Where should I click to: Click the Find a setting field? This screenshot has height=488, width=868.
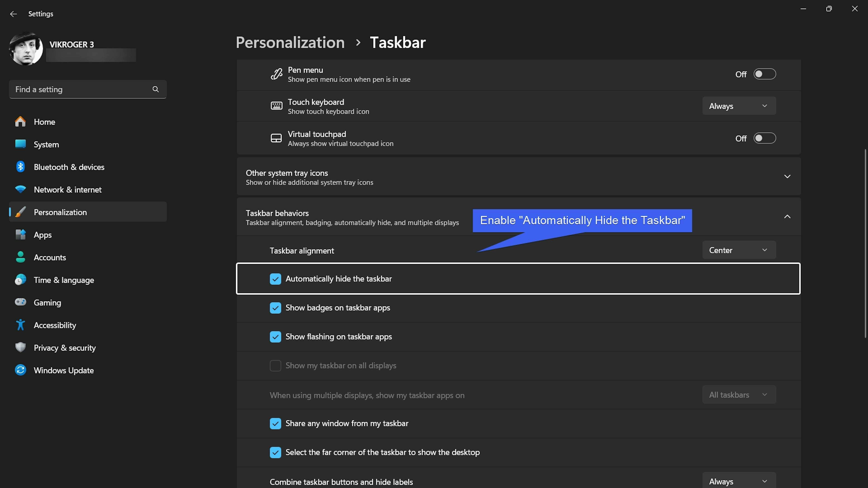point(81,89)
